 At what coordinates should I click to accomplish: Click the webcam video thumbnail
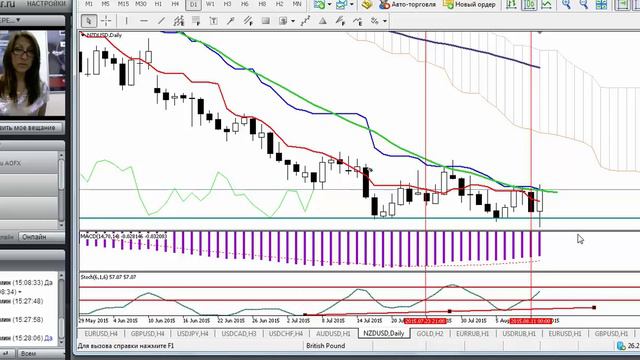click(x=32, y=73)
